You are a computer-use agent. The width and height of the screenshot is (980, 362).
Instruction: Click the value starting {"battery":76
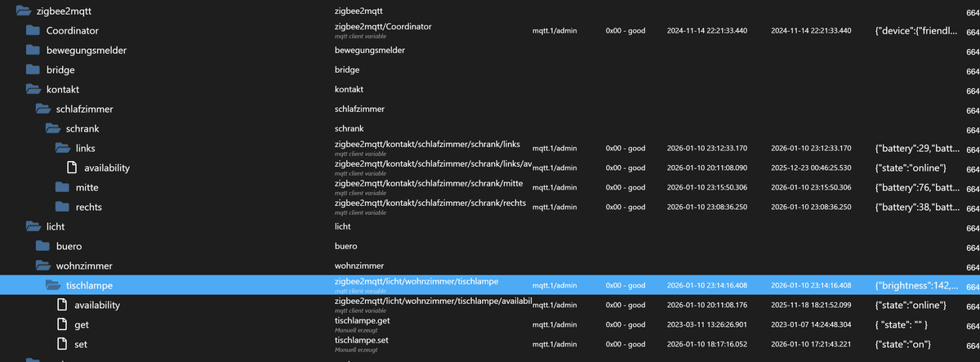[917, 187]
